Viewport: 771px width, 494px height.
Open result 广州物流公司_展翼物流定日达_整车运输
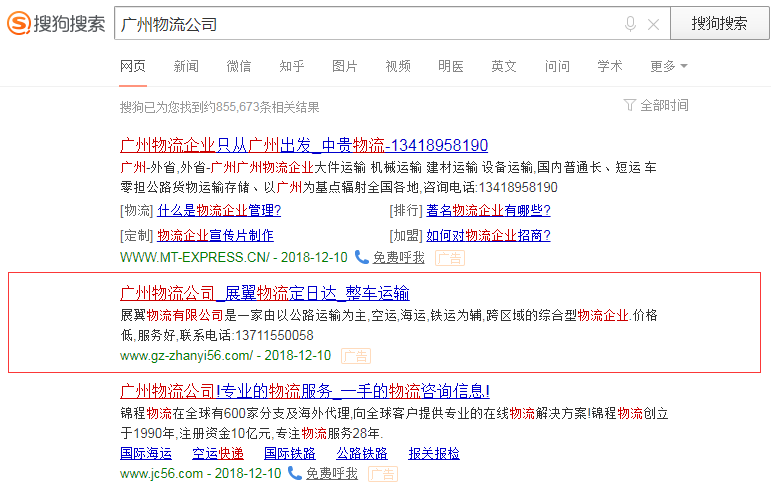[265, 293]
